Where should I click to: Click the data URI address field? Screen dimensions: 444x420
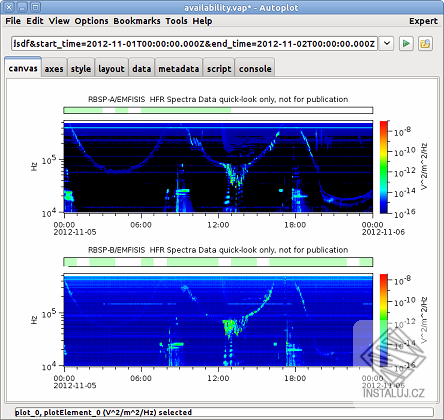195,44
